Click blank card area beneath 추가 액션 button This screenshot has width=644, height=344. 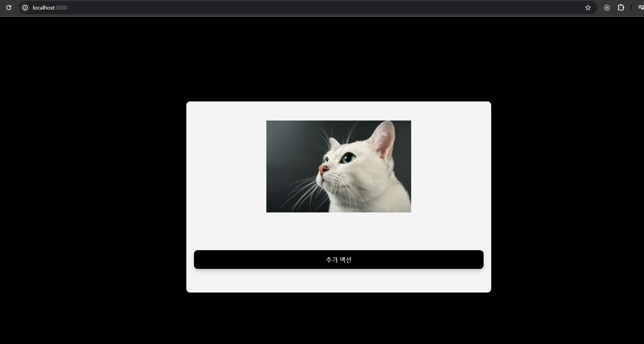point(339,281)
